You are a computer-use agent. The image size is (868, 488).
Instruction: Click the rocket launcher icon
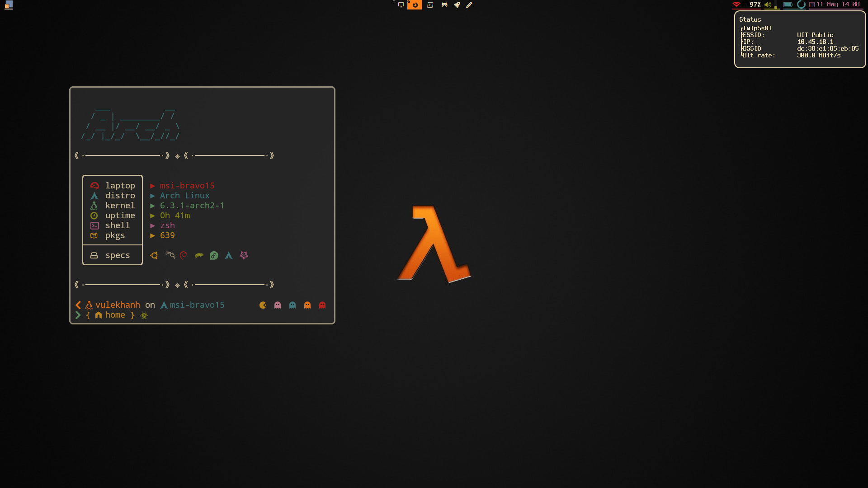tap(458, 5)
